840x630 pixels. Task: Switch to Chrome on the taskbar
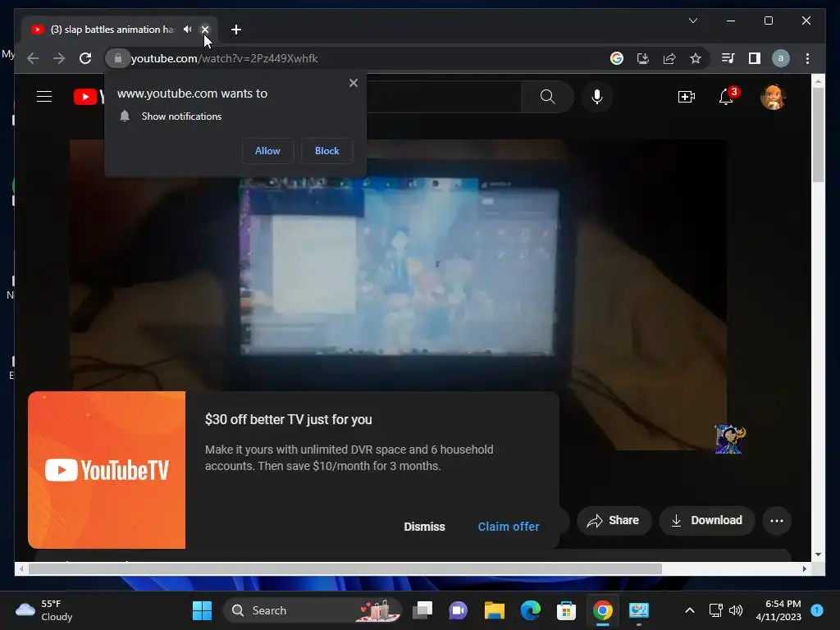(603, 610)
